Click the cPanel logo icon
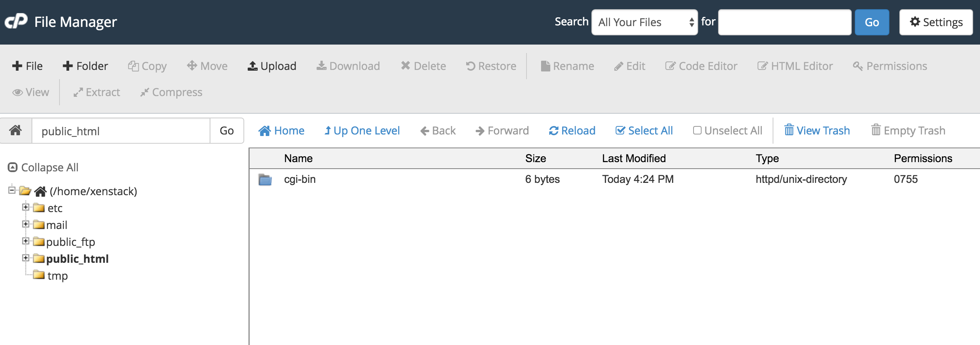The width and height of the screenshot is (980, 345). [16, 22]
